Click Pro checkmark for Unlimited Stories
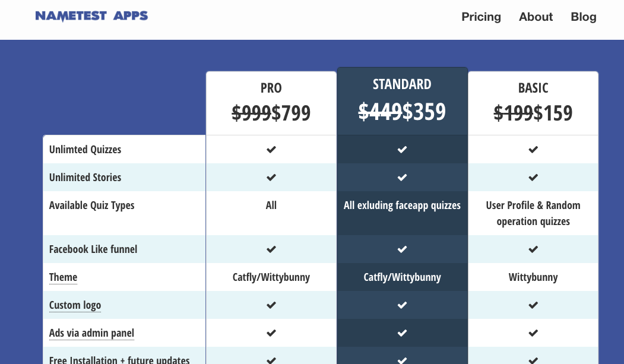 (x=271, y=178)
